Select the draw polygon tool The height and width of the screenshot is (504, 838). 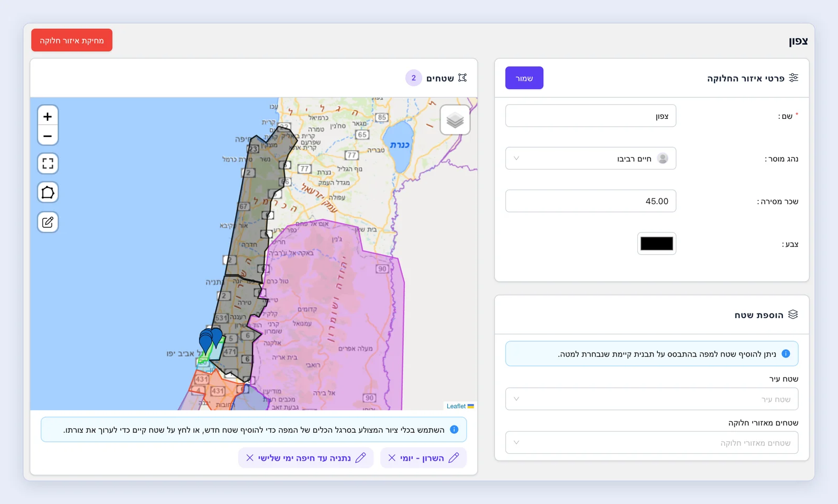click(48, 193)
